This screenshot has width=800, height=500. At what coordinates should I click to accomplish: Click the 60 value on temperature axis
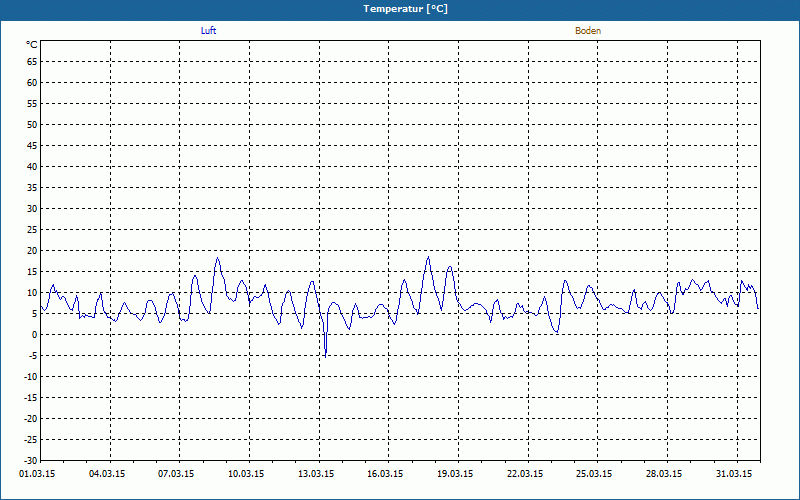click(32, 83)
